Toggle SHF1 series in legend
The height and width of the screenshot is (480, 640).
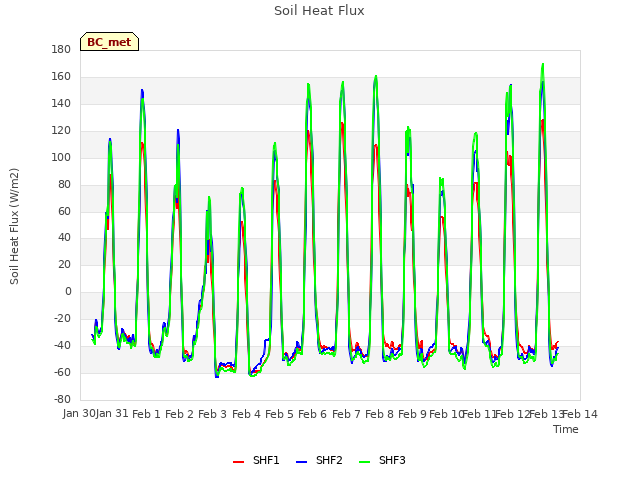pos(256,460)
